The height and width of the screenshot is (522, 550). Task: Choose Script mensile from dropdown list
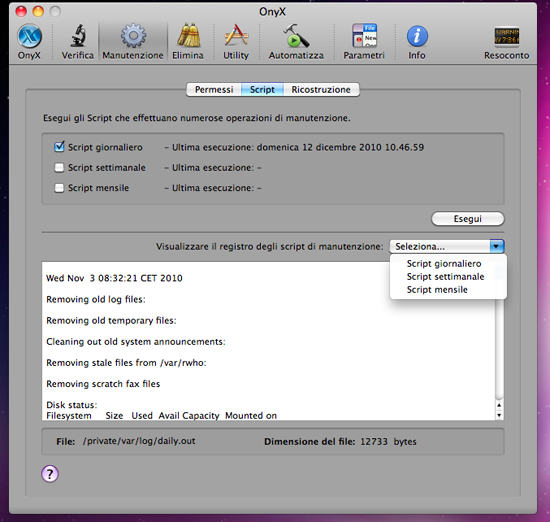point(437,290)
